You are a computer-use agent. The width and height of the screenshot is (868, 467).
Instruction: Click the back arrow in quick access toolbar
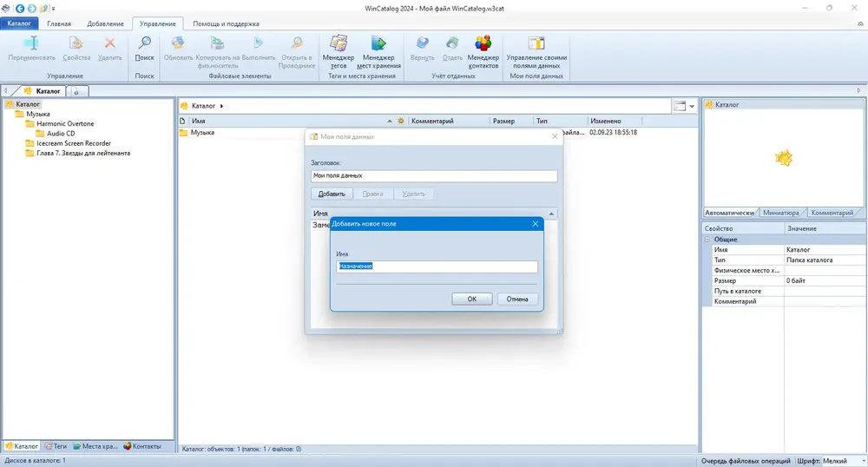click(x=19, y=9)
